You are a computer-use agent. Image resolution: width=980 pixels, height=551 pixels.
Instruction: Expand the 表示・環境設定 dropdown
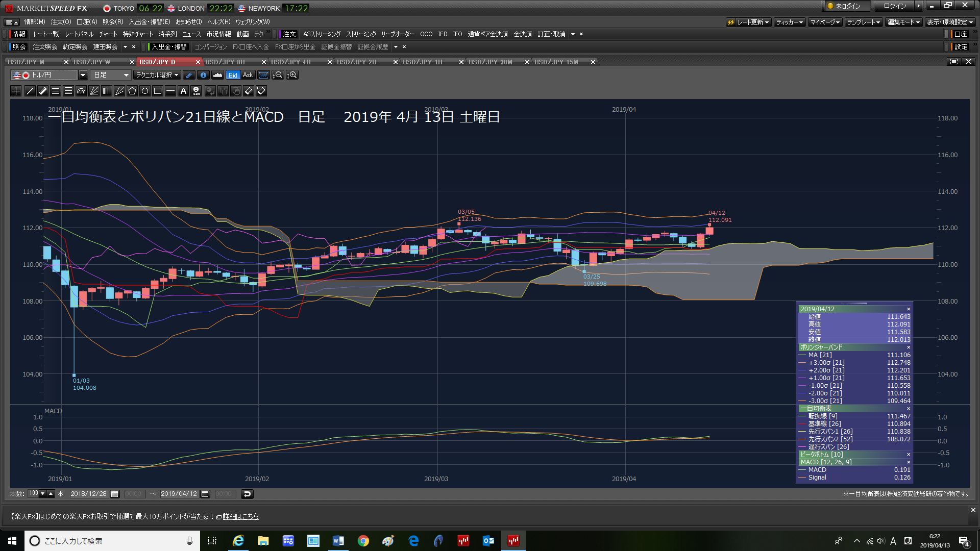point(950,22)
